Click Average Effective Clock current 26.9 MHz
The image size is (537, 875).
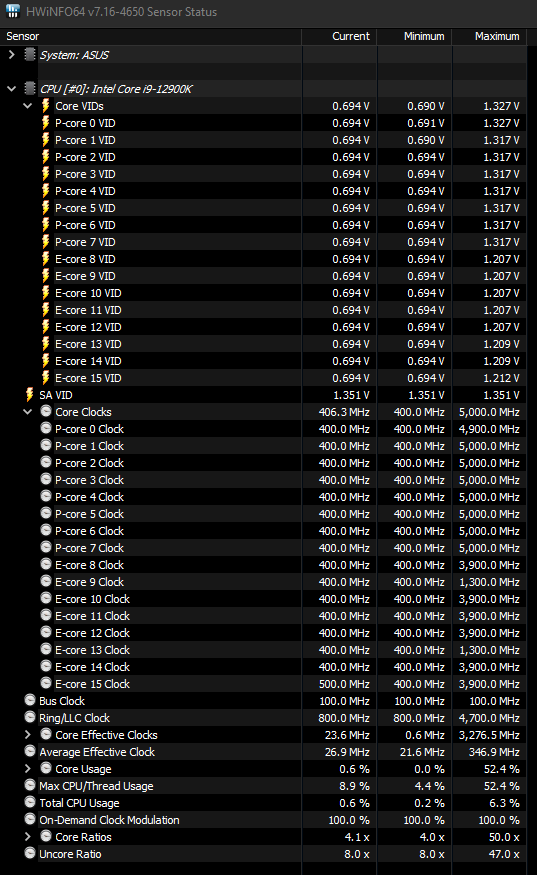347,752
